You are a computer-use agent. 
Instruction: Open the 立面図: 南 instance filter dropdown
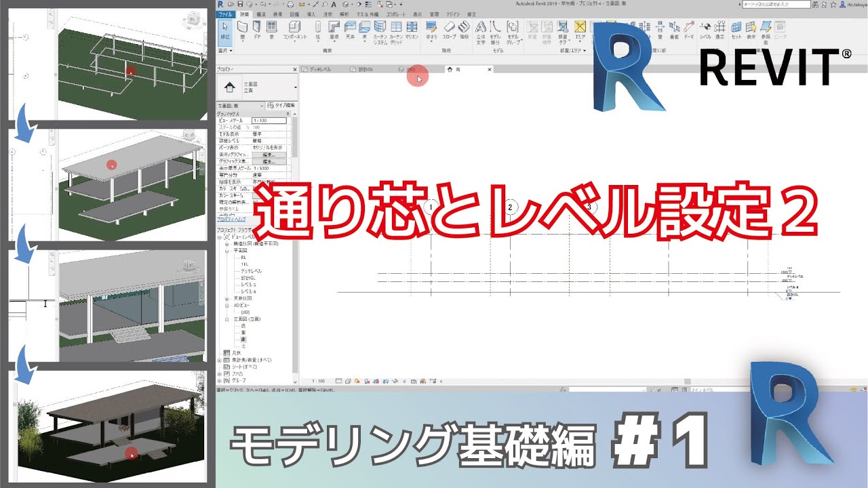point(241,106)
